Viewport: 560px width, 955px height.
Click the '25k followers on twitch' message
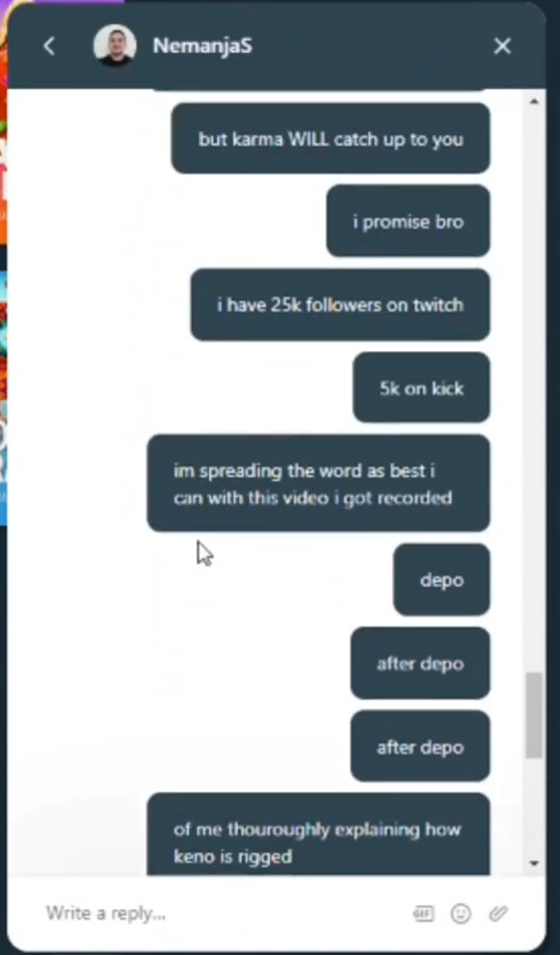point(340,305)
